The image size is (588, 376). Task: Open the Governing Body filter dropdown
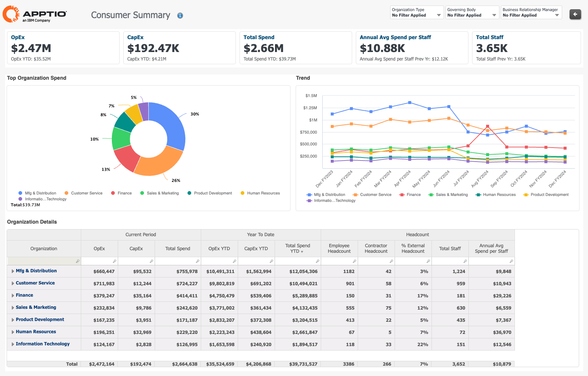pyautogui.click(x=472, y=13)
